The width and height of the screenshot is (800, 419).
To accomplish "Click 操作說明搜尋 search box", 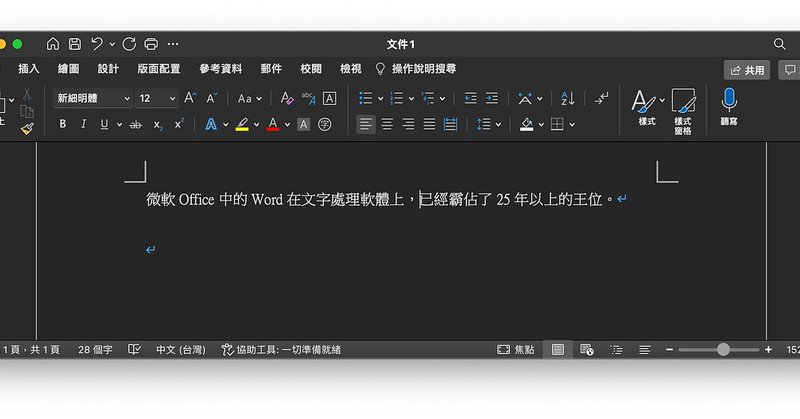I will tap(416, 68).
